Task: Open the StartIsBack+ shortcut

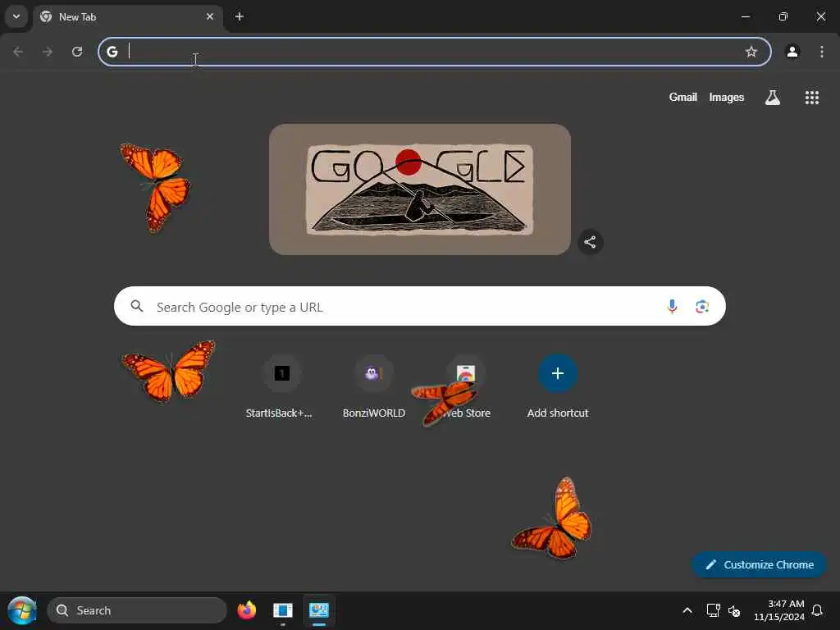Action: (x=281, y=387)
